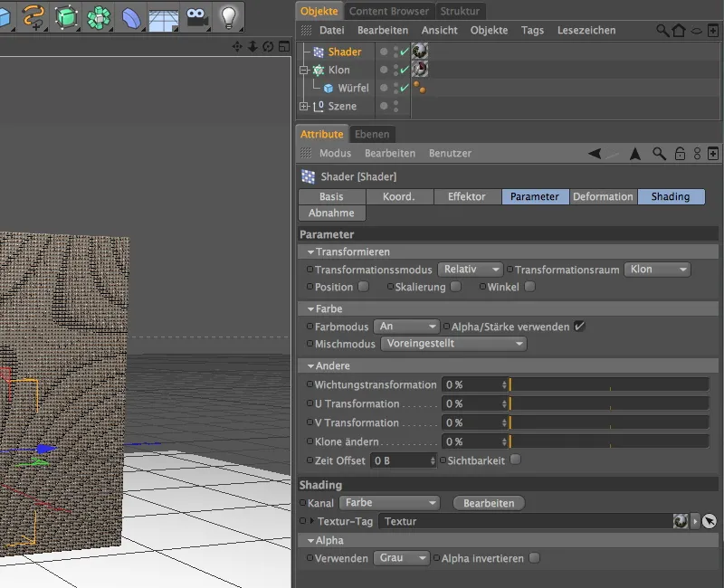The image size is (724, 588).
Task: Expand the Szene object in the tree
Action: coord(306,106)
